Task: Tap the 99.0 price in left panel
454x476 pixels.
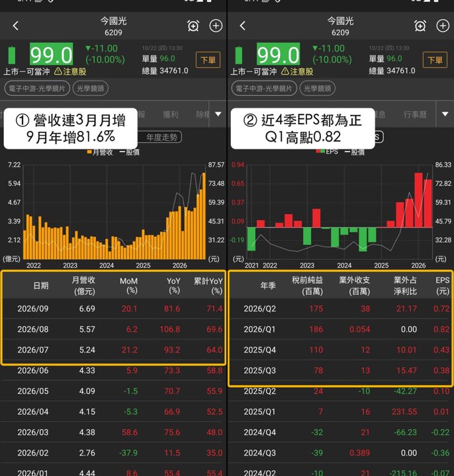Action: 51,54
